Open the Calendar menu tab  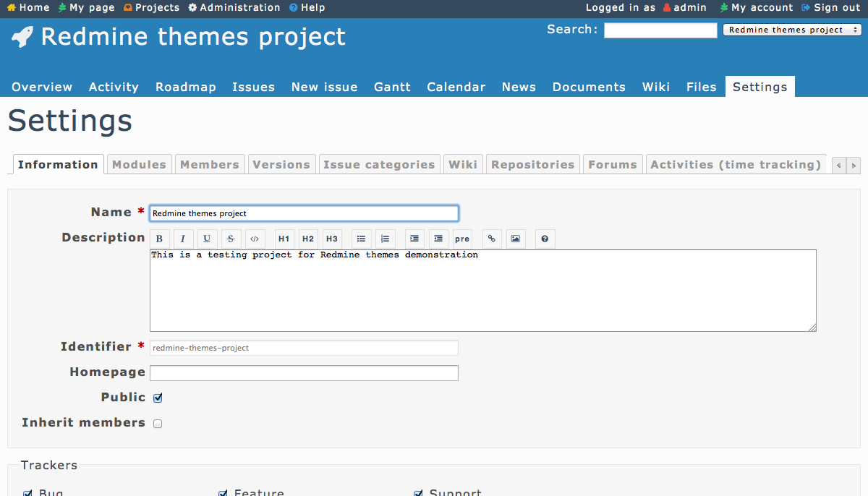[x=456, y=87]
